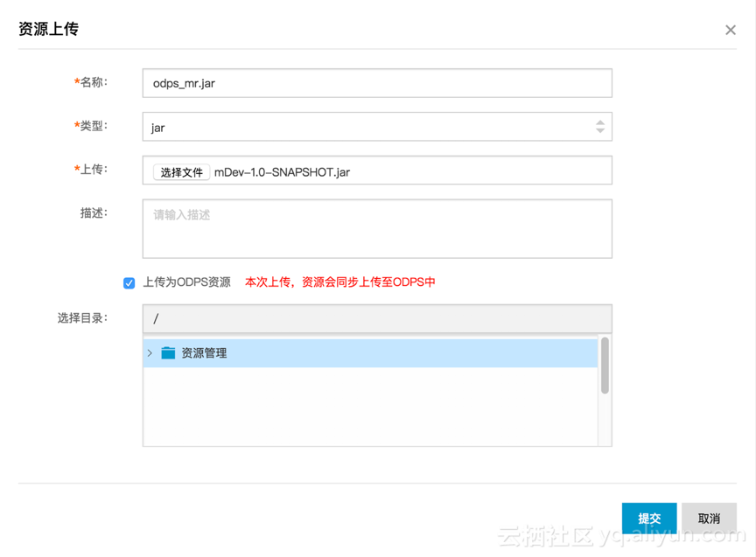Toggle the 上传为ODPS资源 checkbox

click(x=129, y=282)
